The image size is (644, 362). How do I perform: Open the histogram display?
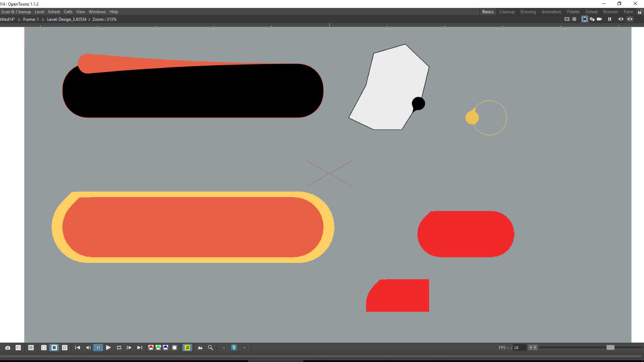pyautogui.click(x=200, y=348)
